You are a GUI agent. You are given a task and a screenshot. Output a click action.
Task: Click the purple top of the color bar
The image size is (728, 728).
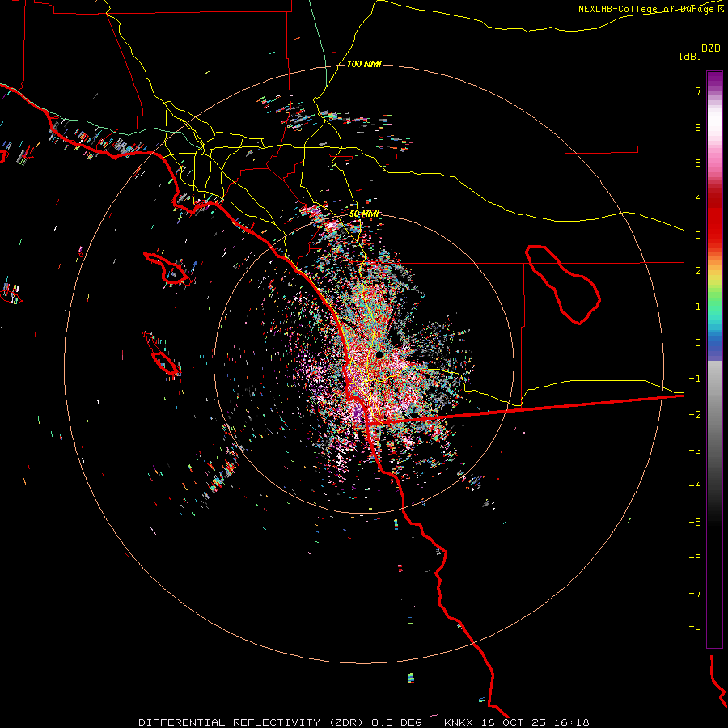(714, 79)
